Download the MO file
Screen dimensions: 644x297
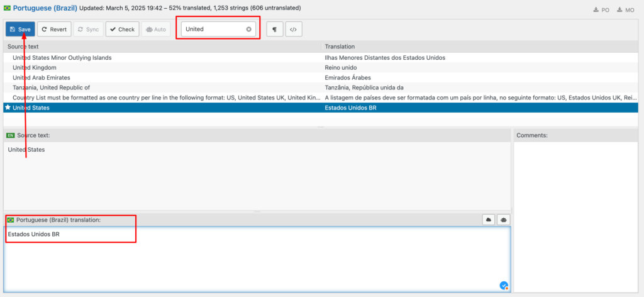[626, 10]
